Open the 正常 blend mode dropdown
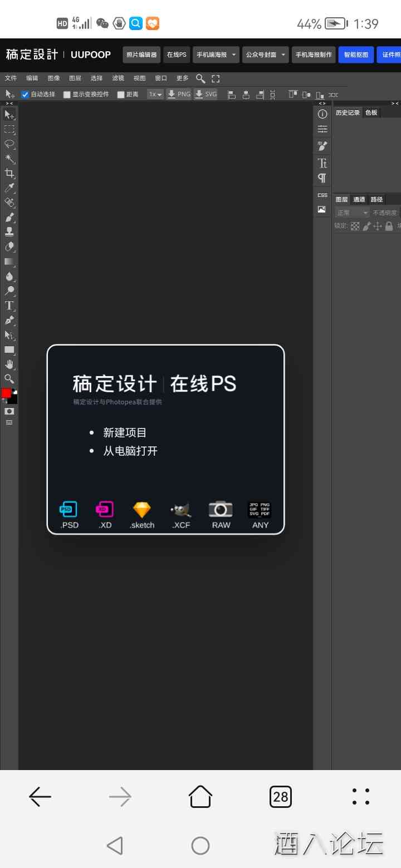Image resolution: width=401 pixels, height=868 pixels. pyautogui.click(x=352, y=213)
